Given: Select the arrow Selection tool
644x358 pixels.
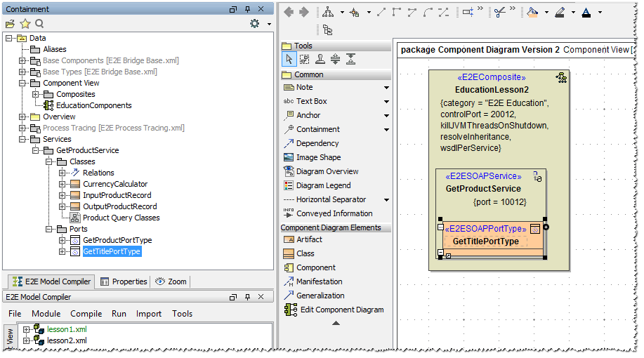Looking at the screenshot, I should coord(289,60).
